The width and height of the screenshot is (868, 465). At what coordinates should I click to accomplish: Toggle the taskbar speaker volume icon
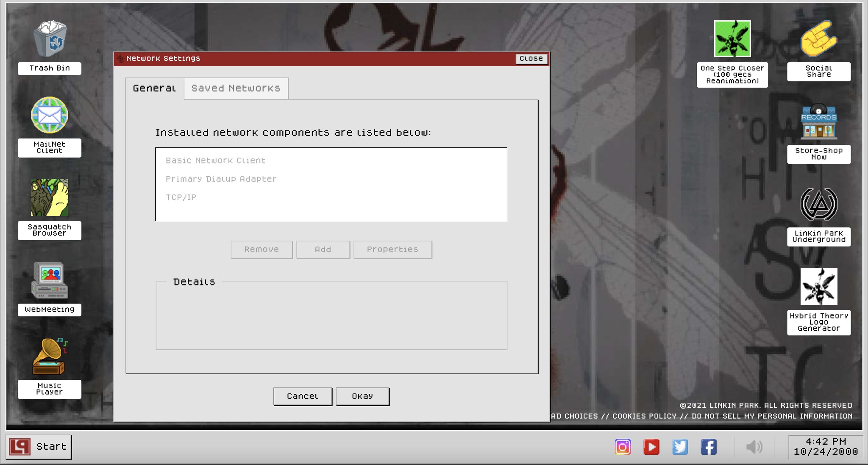[x=754, y=447]
